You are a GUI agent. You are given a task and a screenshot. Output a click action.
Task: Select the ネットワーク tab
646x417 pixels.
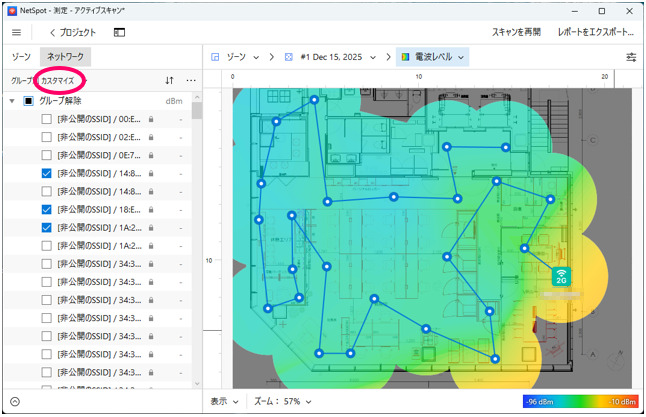click(x=66, y=57)
